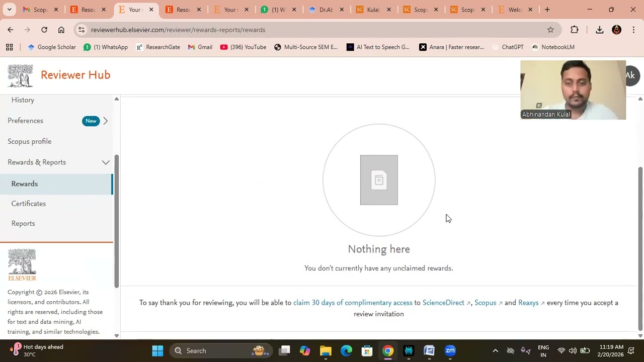
Task: Open the tab search dropdown arrow
Action: click(x=9, y=10)
